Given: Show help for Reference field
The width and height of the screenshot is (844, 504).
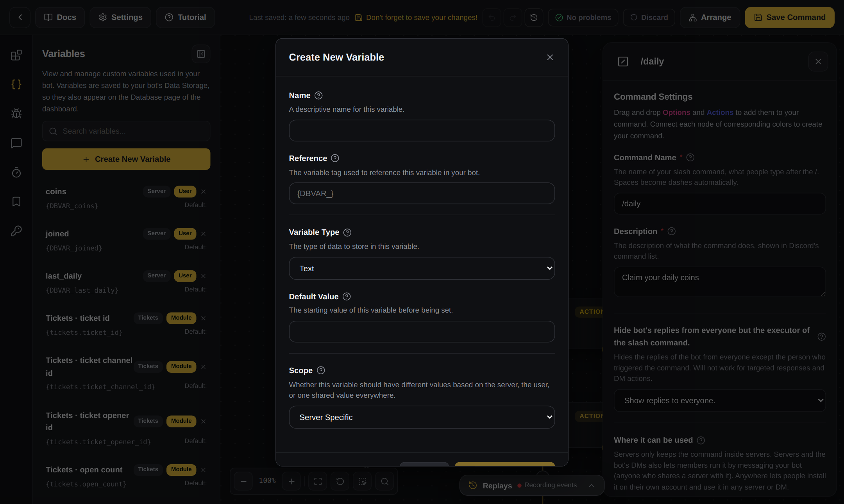Looking at the screenshot, I should (335, 158).
